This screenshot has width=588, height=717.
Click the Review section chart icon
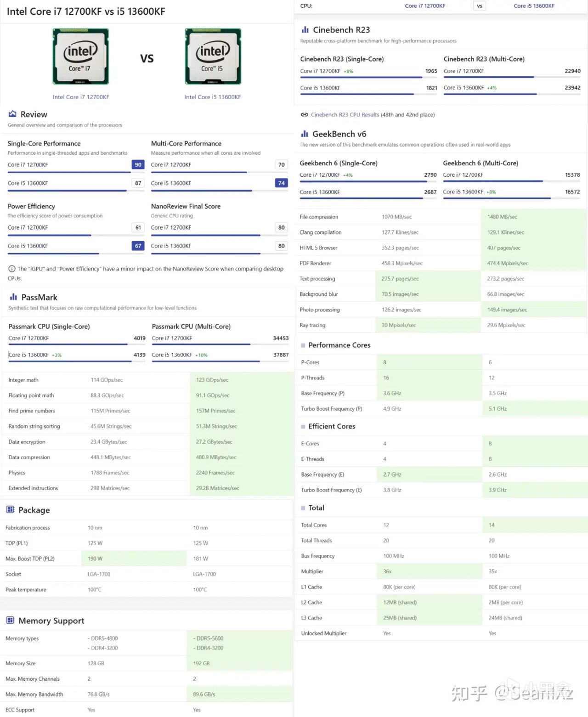[x=12, y=114]
